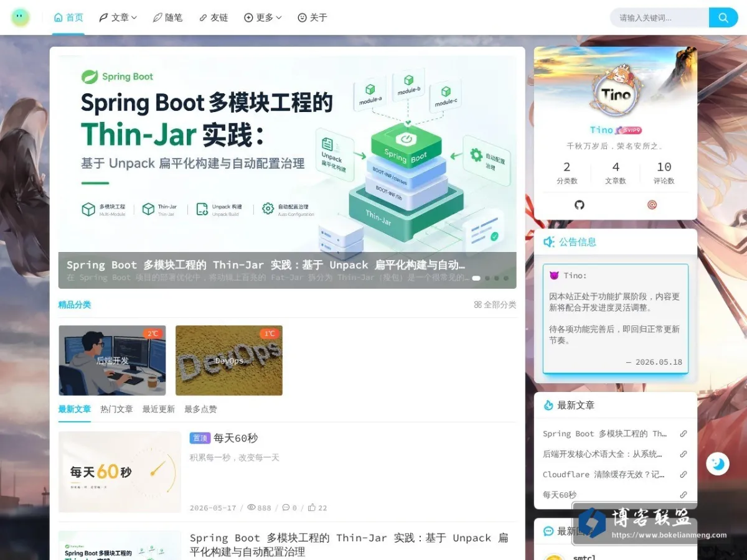Click the blue search magnifier button
Screen dimensions: 747x560
[x=723, y=17]
